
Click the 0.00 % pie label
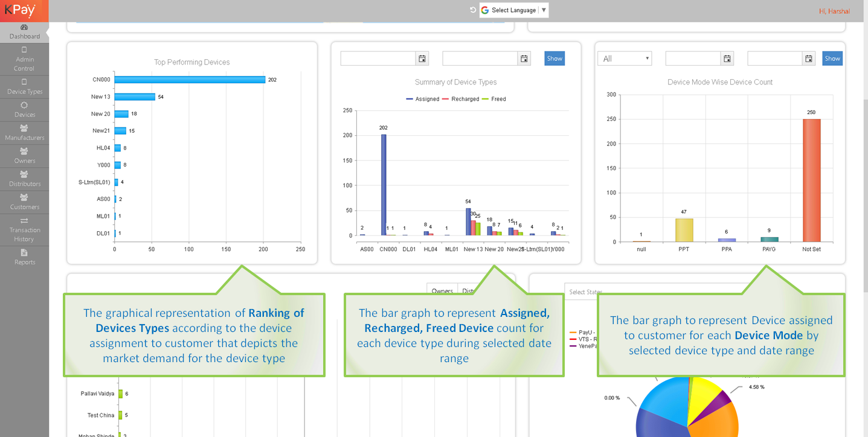[612, 398]
